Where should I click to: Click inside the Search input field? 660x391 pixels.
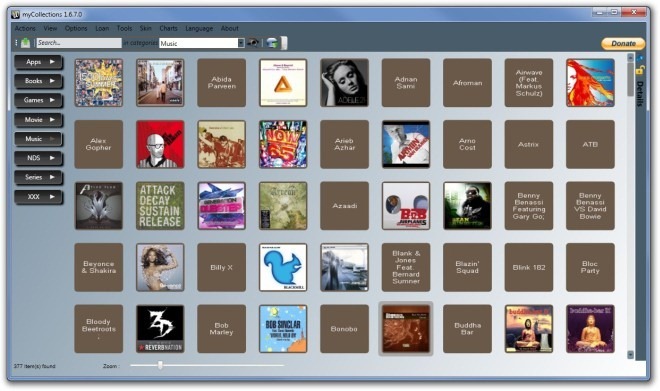click(x=79, y=43)
